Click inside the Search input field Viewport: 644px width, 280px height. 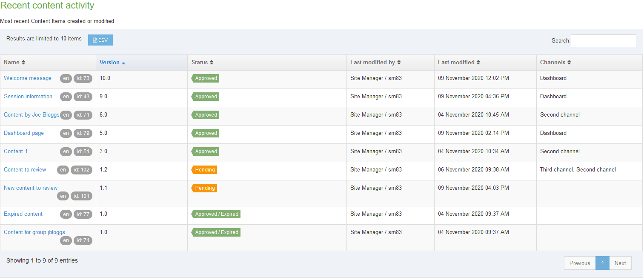pyautogui.click(x=603, y=40)
